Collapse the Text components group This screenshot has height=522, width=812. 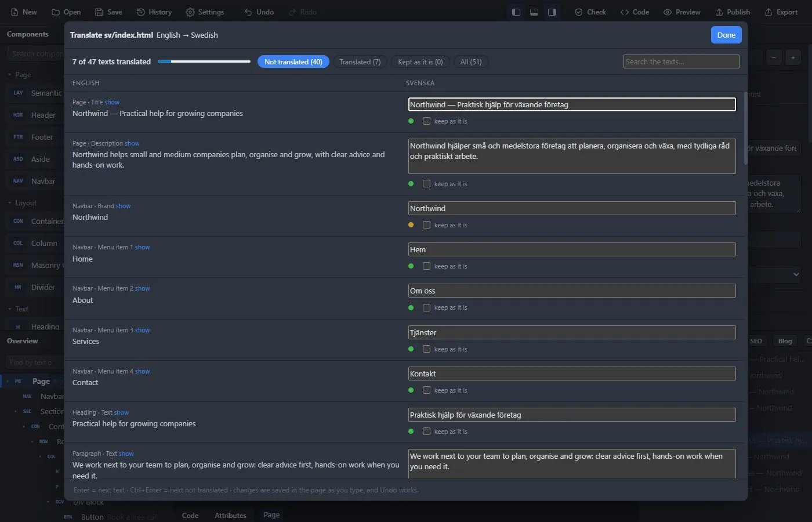10,309
